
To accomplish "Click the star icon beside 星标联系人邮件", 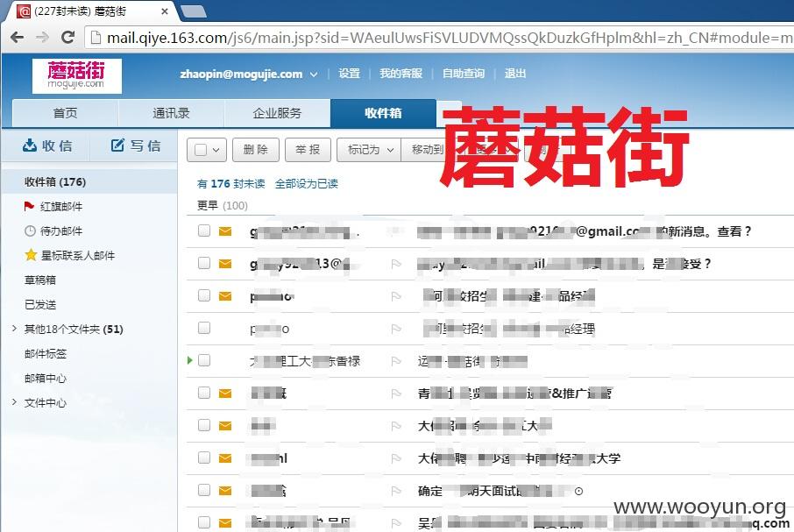I will click(31, 255).
